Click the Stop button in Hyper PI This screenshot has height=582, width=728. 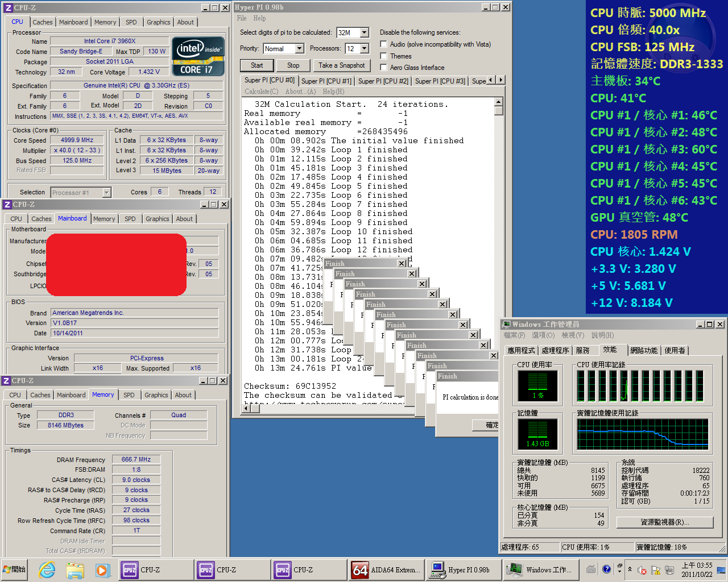293,65
